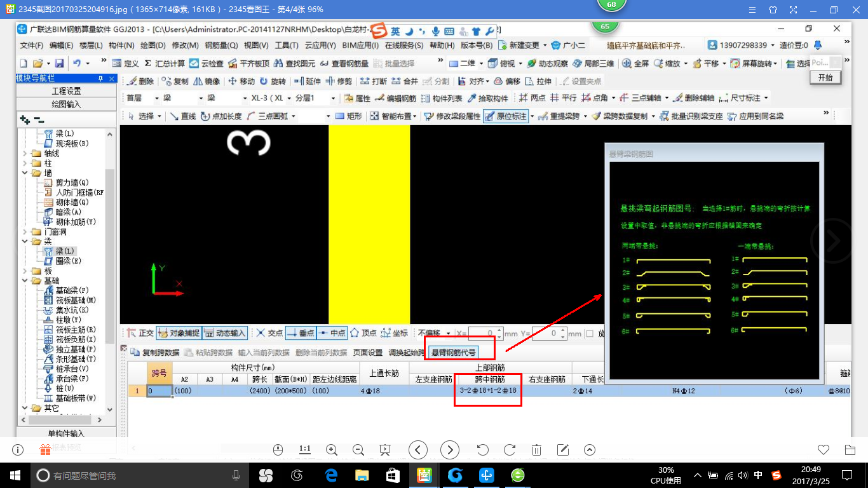The width and height of the screenshot is (868, 488).
Task: Toggle 顶点 vertex snap
Action: click(x=363, y=333)
